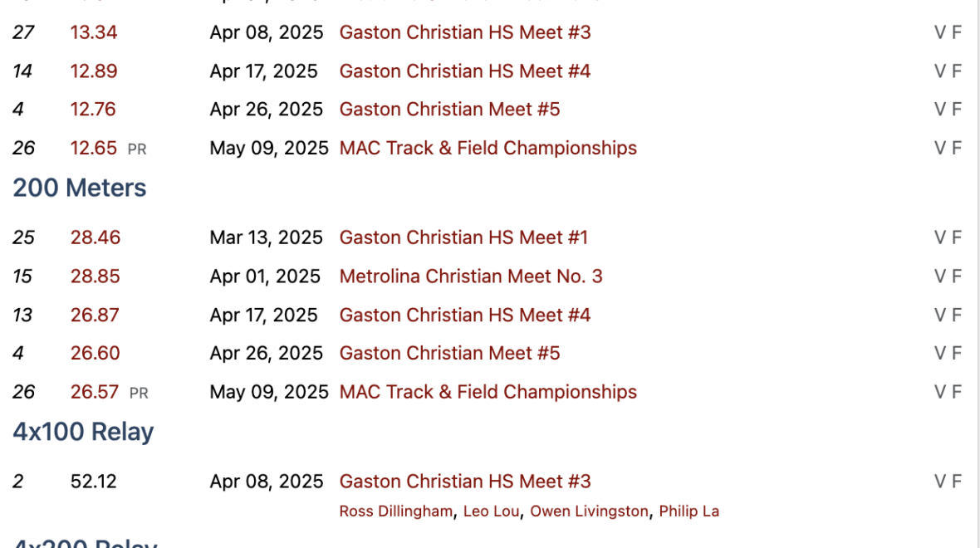Viewport: 980px width, 548px height.
Task: View Ross Dillingham's athlete profile
Action: point(396,511)
